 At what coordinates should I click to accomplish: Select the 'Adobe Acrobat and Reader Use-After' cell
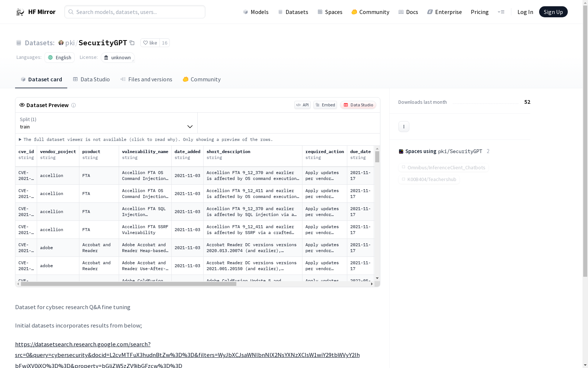click(x=145, y=266)
